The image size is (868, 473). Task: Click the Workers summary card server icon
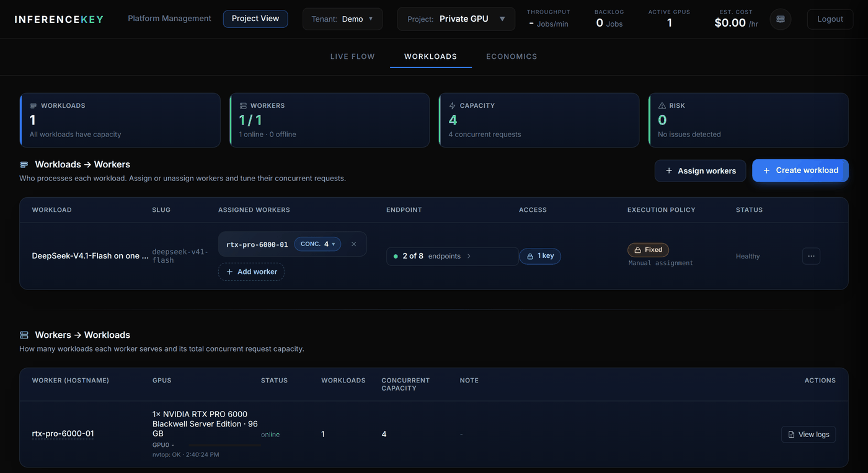[x=243, y=106]
